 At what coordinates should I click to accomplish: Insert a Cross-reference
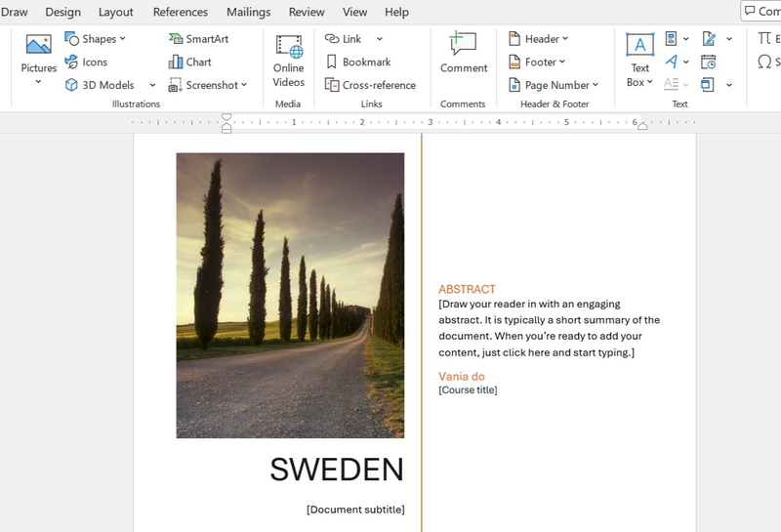370,85
